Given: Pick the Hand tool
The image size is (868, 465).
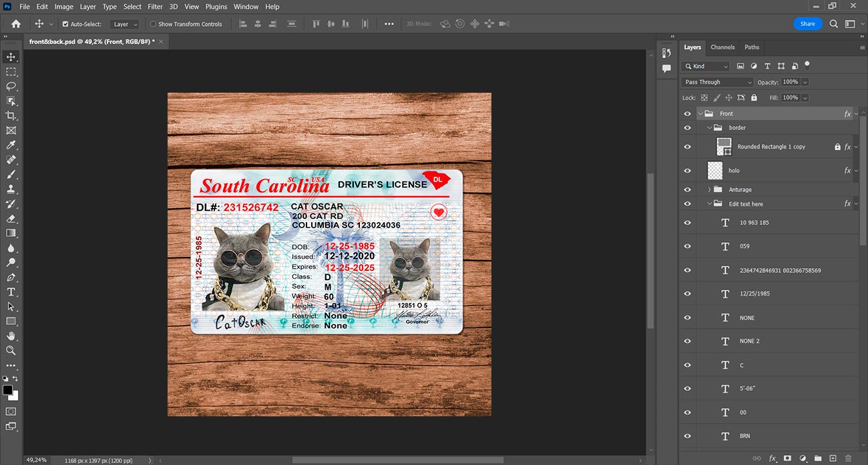Looking at the screenshot, I should pyautogui.click(x=11, y=336).
